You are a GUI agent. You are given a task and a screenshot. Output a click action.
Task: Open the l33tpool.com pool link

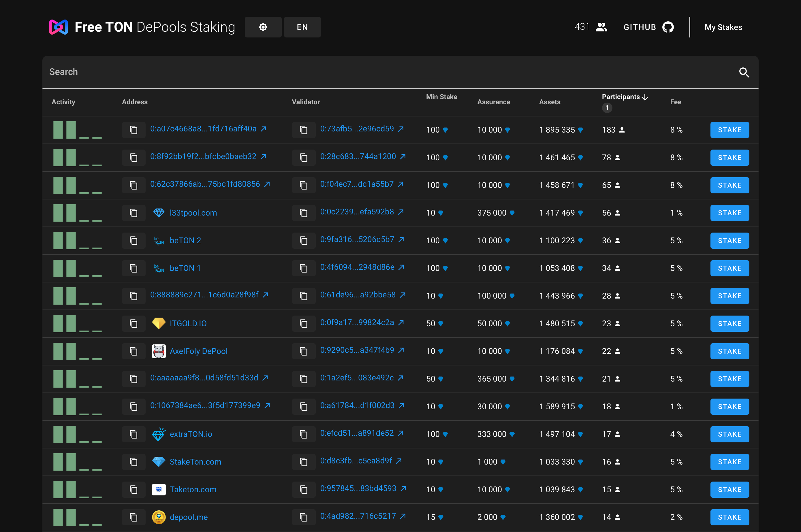[193, 213]
